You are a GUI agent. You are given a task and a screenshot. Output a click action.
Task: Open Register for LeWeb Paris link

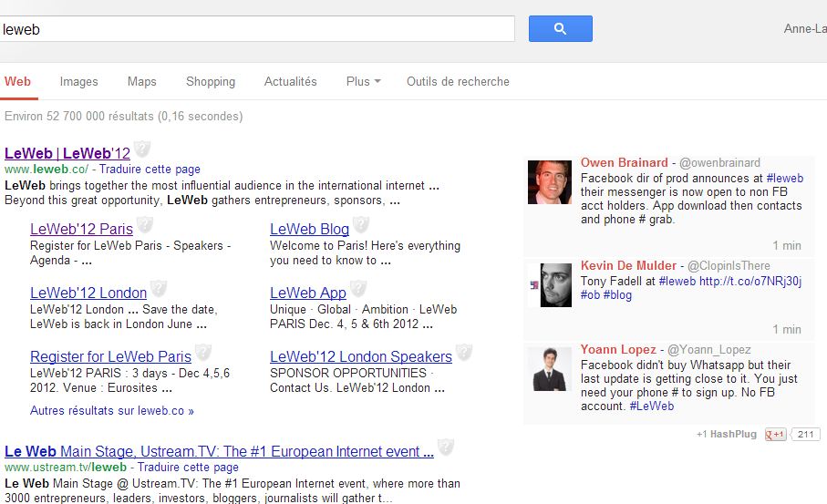pos(110,357)
